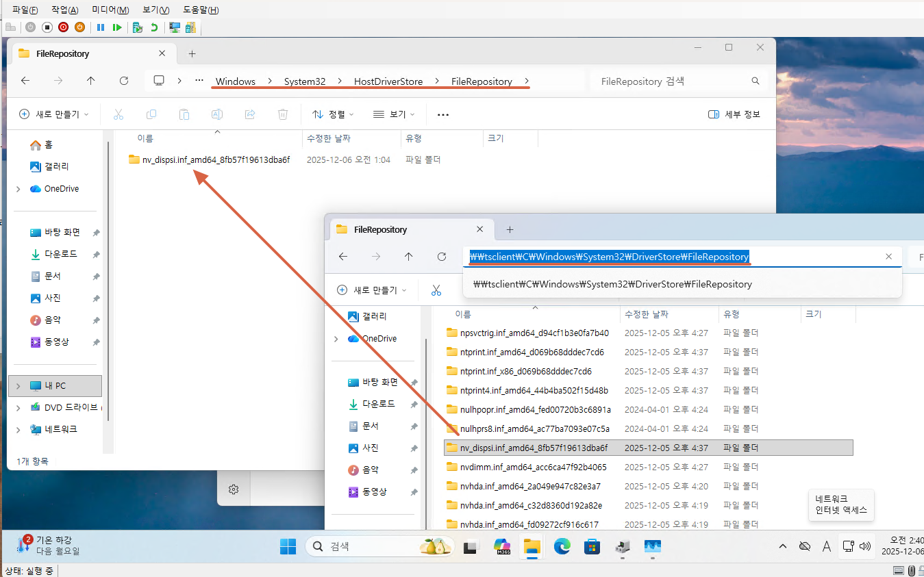Add a new tab in the back Explorer window
The width and height of the screenshot is (924, 577).
[x=192, y=53]
